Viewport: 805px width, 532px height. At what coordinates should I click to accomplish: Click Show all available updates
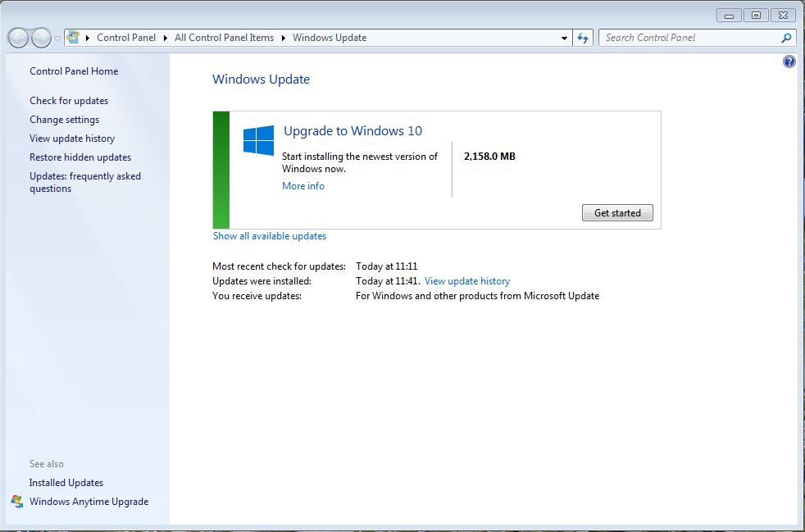(270, 236)
